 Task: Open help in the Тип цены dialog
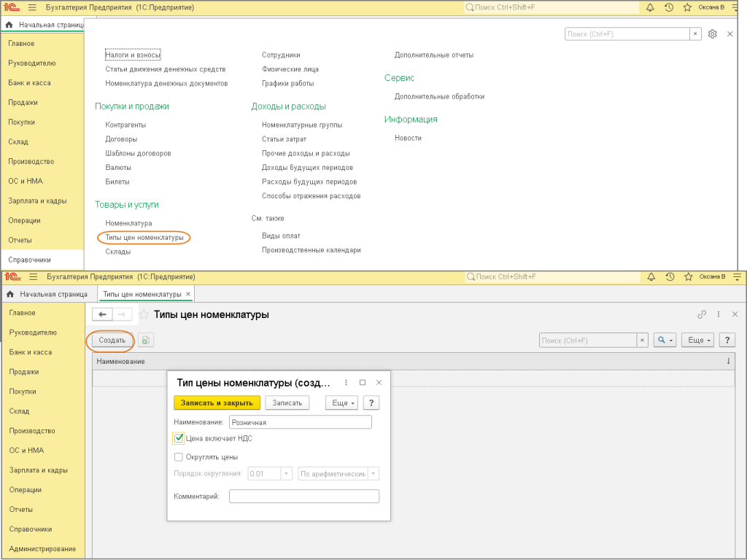371,403
